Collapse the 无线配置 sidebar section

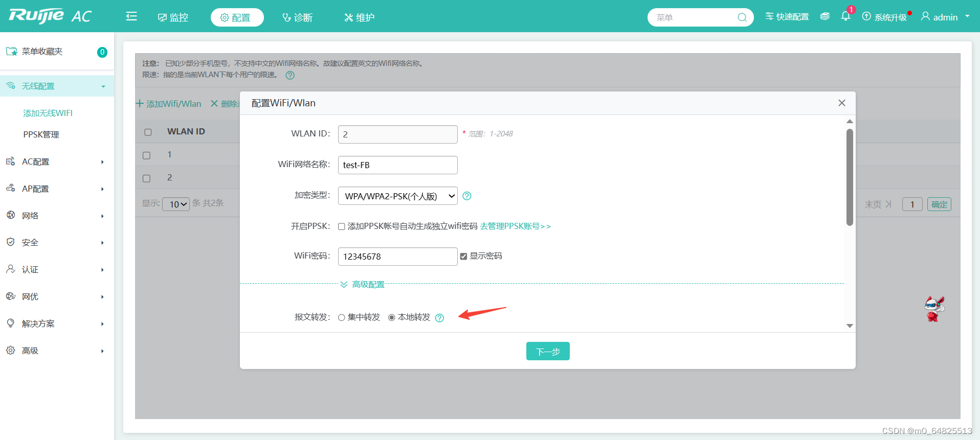click(x=57, y=86)
